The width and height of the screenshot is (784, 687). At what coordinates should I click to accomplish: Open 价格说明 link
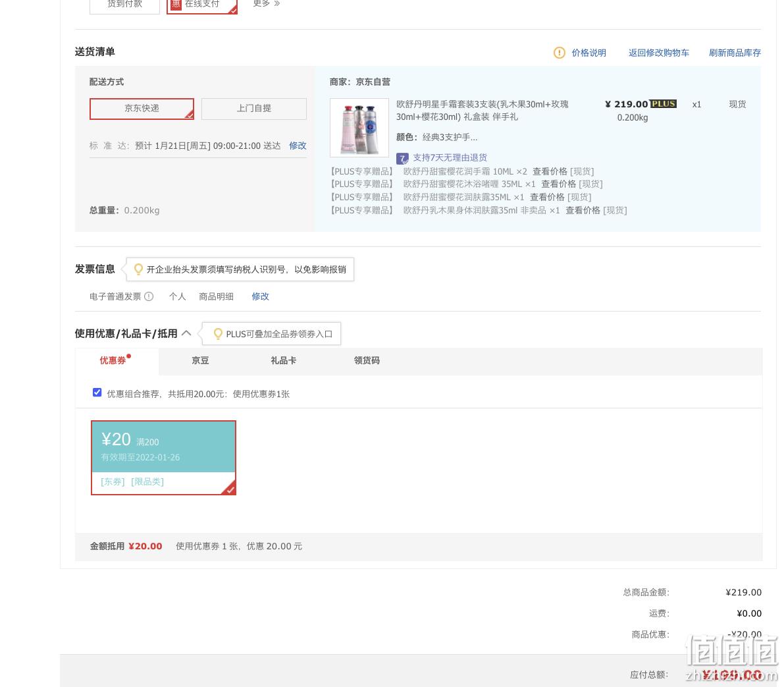pyautogui.click(x=588, y=53)
